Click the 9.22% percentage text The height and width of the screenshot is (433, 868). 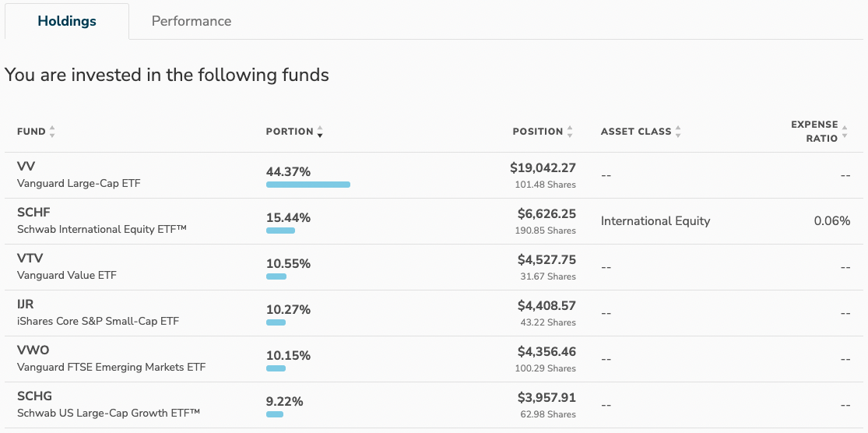point(285,402)
